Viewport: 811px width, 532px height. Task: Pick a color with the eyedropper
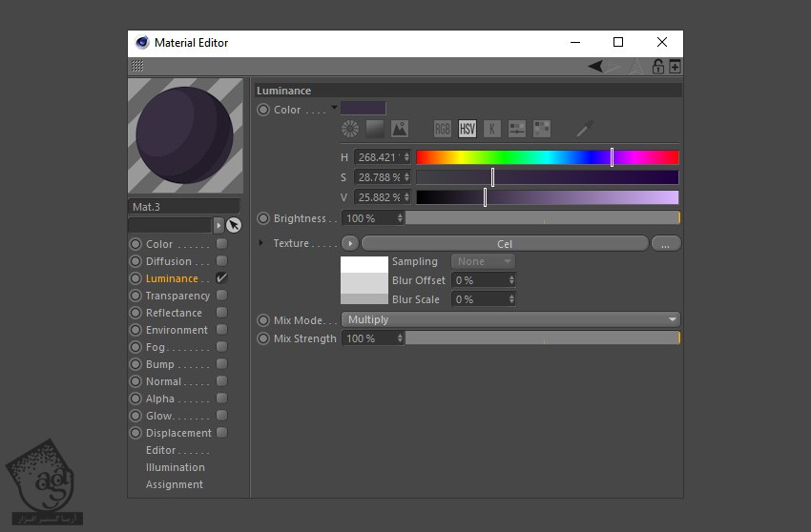click(586, 129)
